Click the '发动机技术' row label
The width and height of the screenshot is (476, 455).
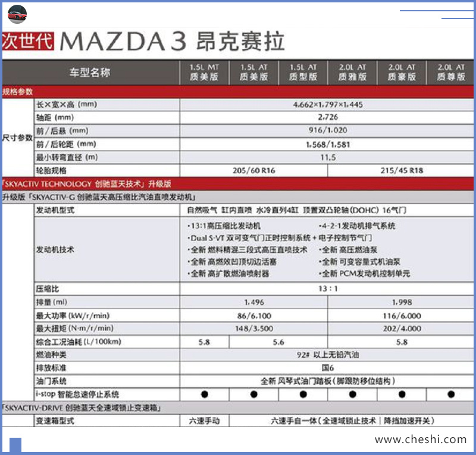pyautogui.click(x=55, y=250)
